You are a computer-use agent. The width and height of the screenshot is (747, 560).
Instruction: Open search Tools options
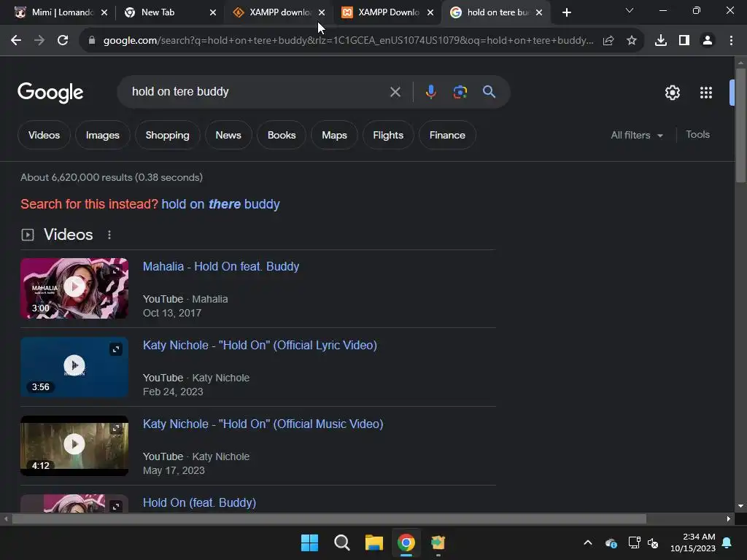pyautogui.click(x=697, y=135)
